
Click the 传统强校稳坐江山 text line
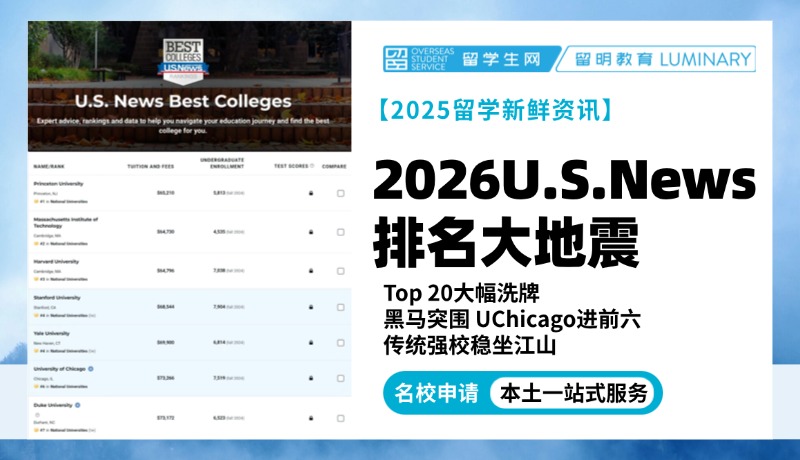tap(469, 346)
